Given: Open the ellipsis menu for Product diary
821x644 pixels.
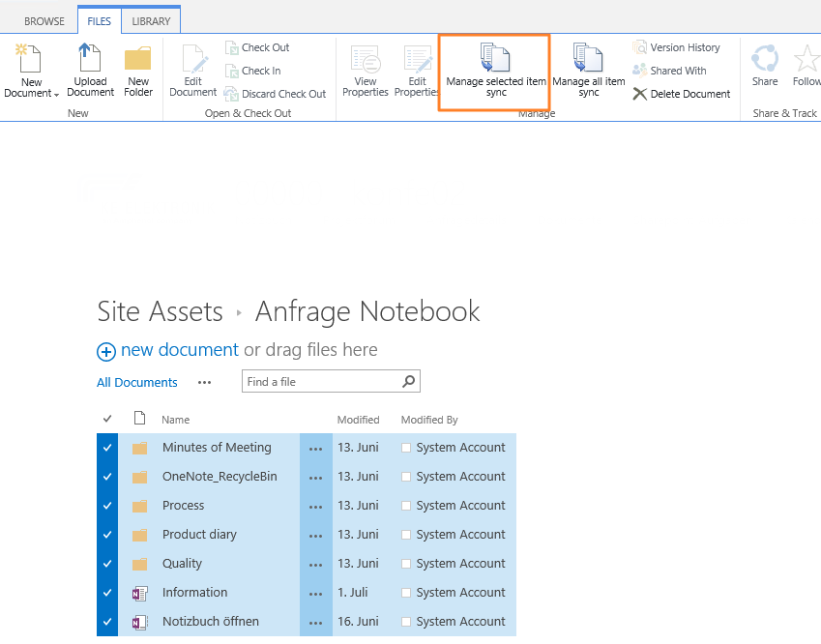Looking at the screenshot, I should pyautogui.click(x=315, y=536).
